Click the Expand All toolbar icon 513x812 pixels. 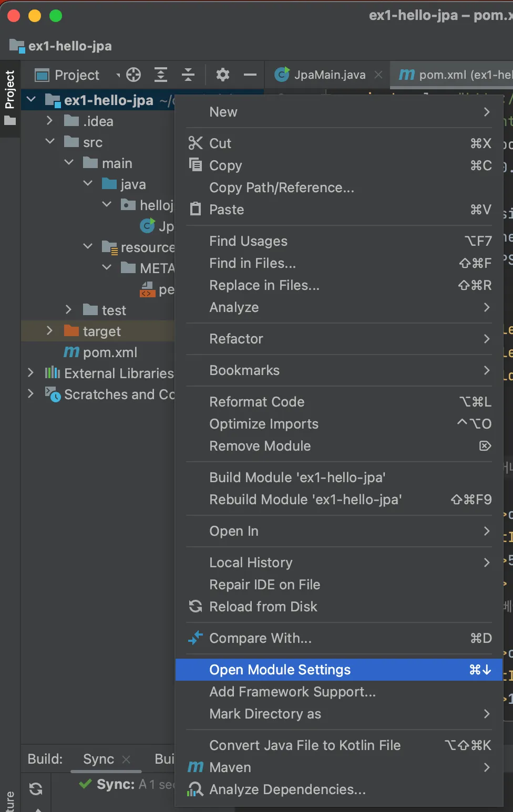point(161,75)
